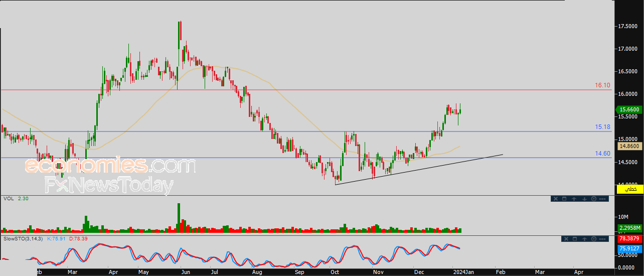Open SlowSTO pane settings gear

pyautogui.click(x=594, y=239)
